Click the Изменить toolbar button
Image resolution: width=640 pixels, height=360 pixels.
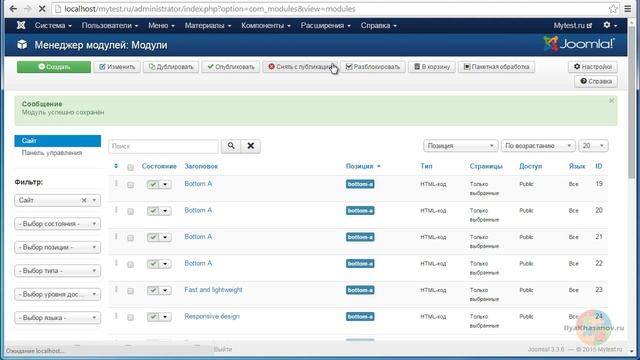pos(117,67)
